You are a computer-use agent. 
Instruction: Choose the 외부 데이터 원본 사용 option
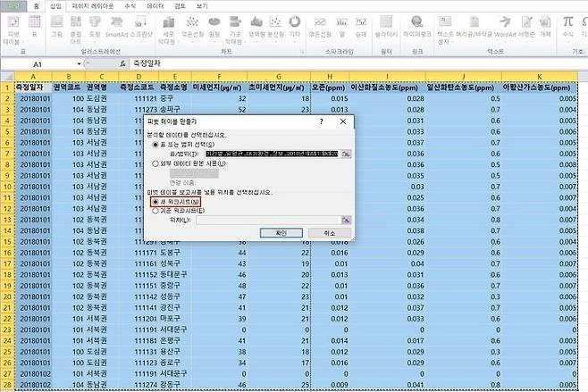156,163
